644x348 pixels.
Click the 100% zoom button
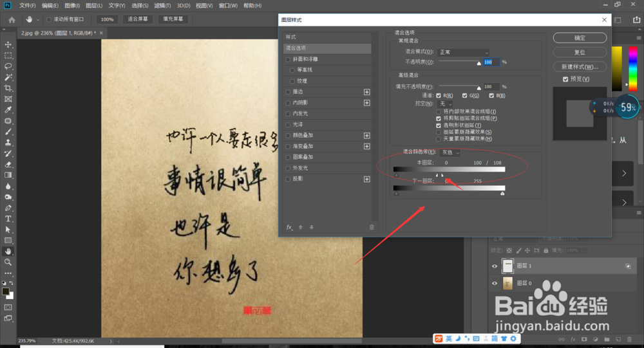tap(107, 19)
